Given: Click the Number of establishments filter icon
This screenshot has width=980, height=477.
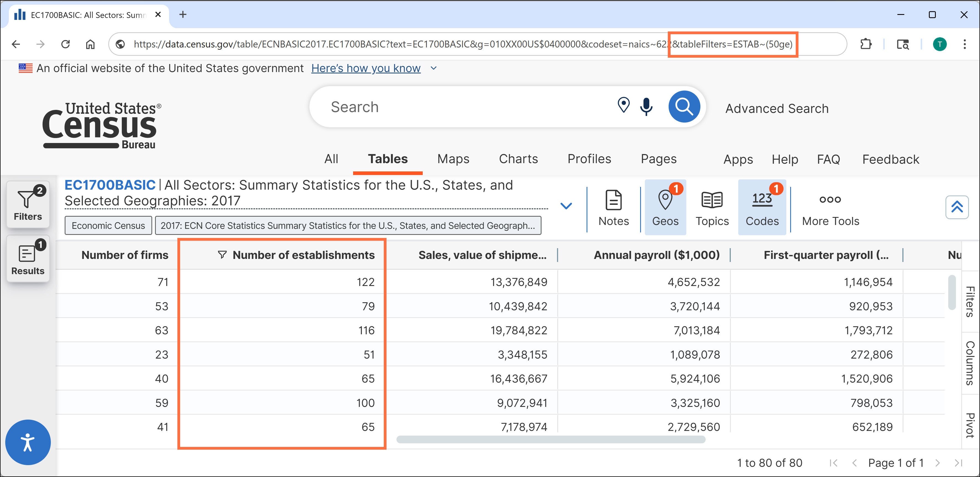Looking at the screenshot, I should click(x=222, y=255).
